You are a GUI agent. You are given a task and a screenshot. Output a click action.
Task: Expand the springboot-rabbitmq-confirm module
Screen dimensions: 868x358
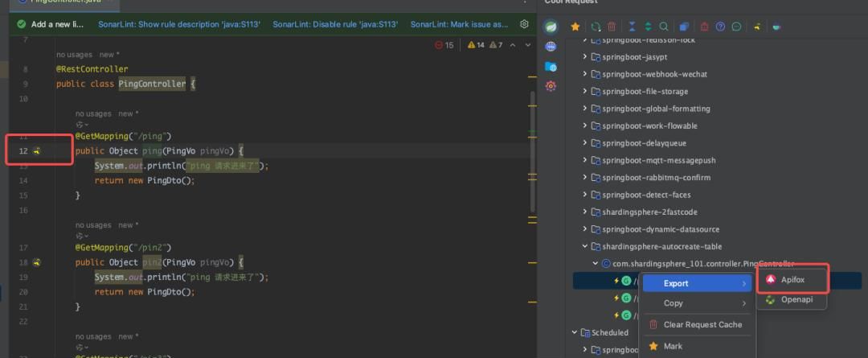tap(586, 178)
